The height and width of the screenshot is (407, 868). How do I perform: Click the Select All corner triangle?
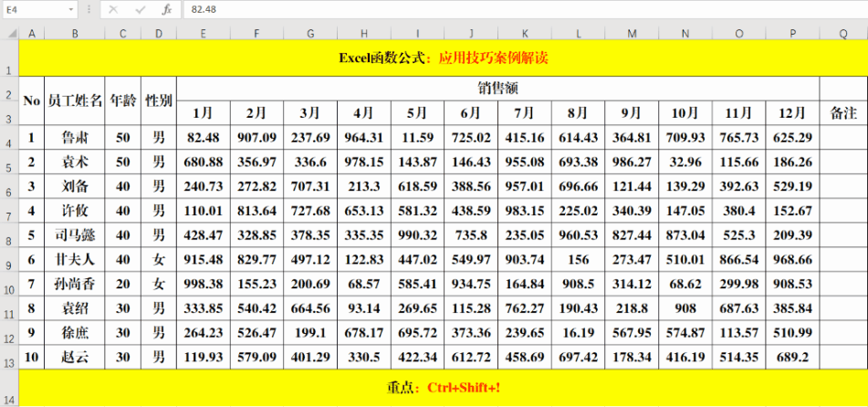click(10, 34)
